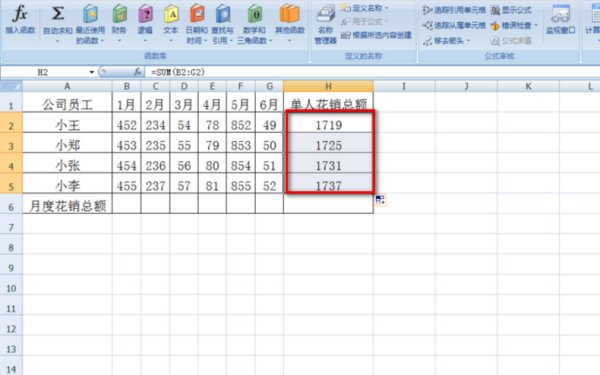The image size is (600, 375).
Task: Click Define Name (定义名称)
Action: 364,8
